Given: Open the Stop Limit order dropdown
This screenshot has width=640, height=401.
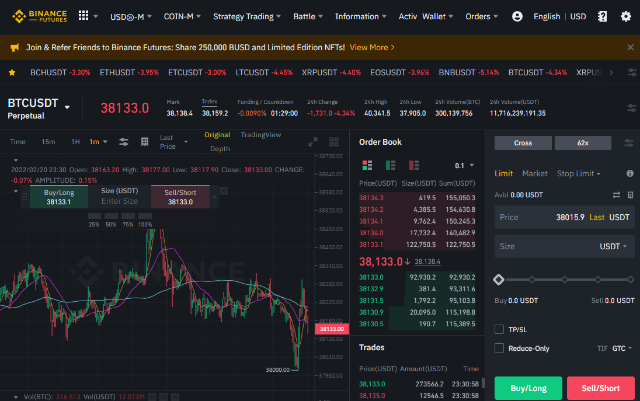Looking at the screenshot, I should click(578, 174).
